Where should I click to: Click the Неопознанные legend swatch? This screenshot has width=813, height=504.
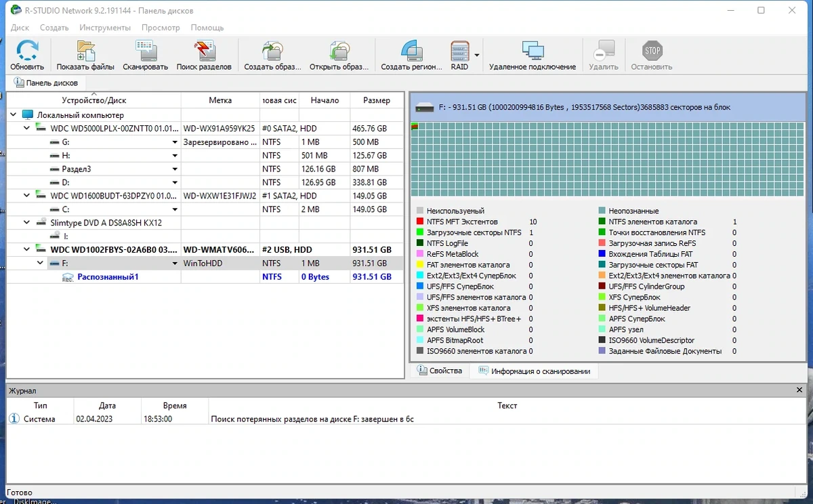tap(602, 211)
